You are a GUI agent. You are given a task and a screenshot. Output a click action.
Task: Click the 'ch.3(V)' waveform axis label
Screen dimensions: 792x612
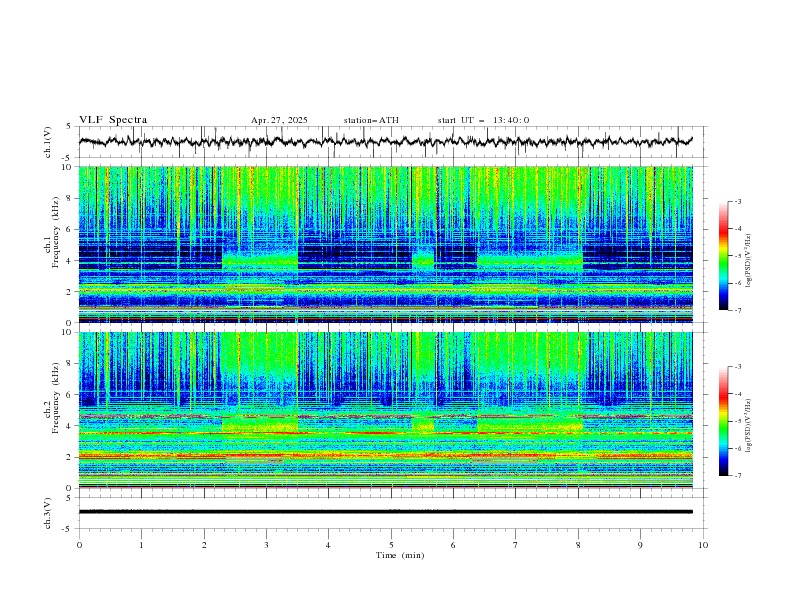[48, 513]
